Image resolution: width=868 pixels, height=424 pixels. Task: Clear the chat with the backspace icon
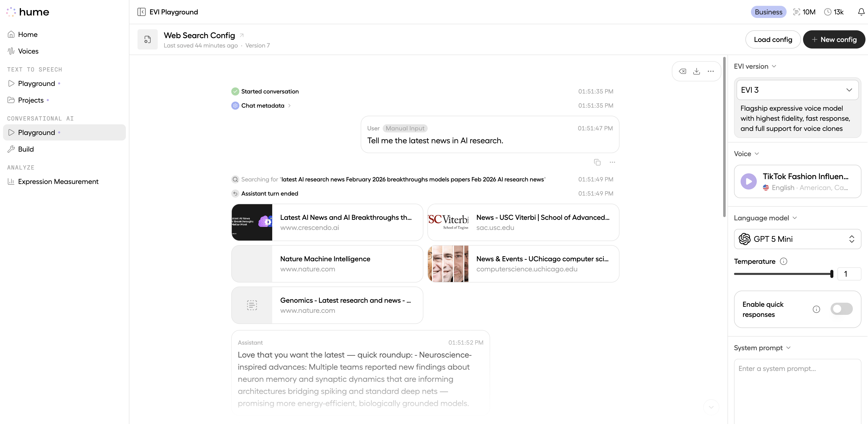683,71
